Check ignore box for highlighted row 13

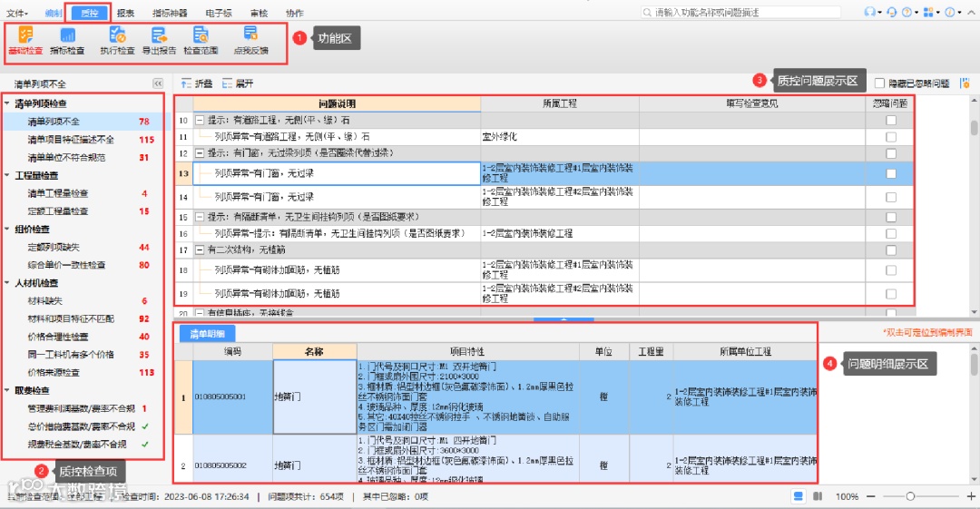pyautogui.click(x=891, y=174)
